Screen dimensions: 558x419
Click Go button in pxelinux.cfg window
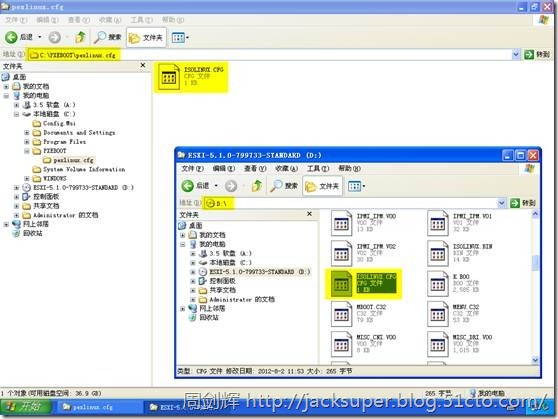point(537,54)
